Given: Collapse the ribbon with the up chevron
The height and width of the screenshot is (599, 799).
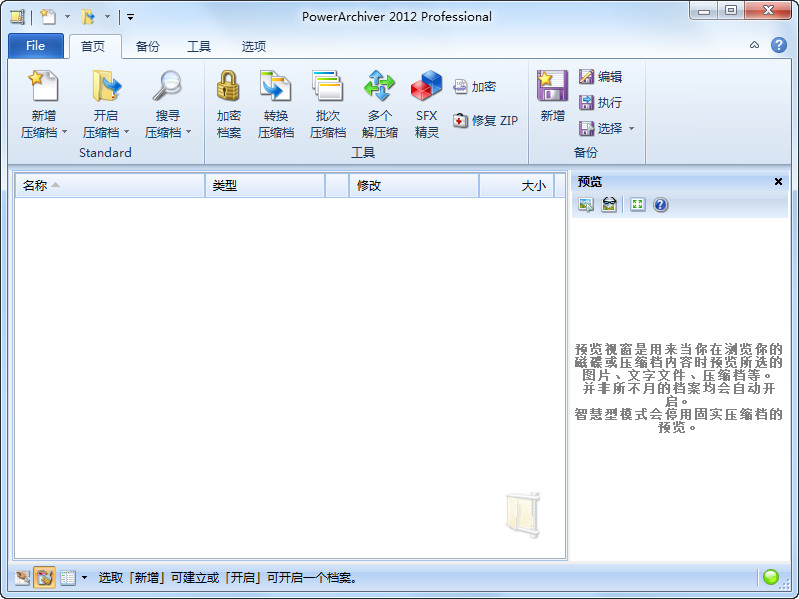Looking at the screenshot, I should (754, 45).
